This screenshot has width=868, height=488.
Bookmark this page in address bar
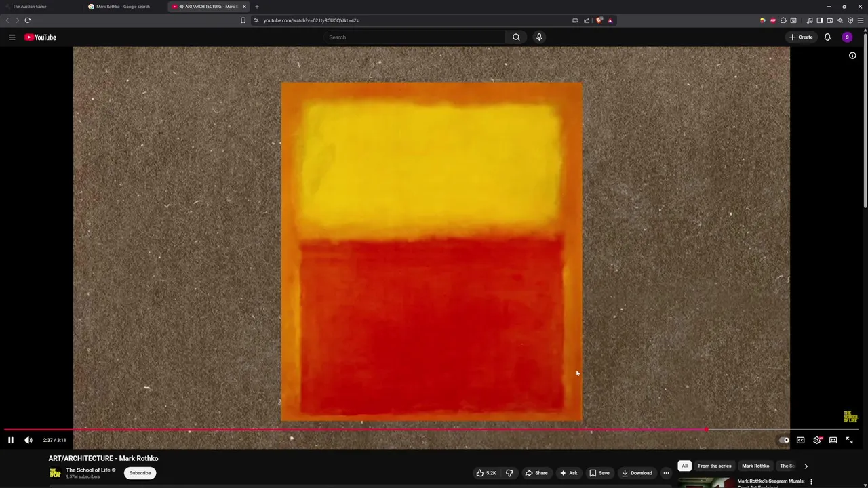point(243,20)
